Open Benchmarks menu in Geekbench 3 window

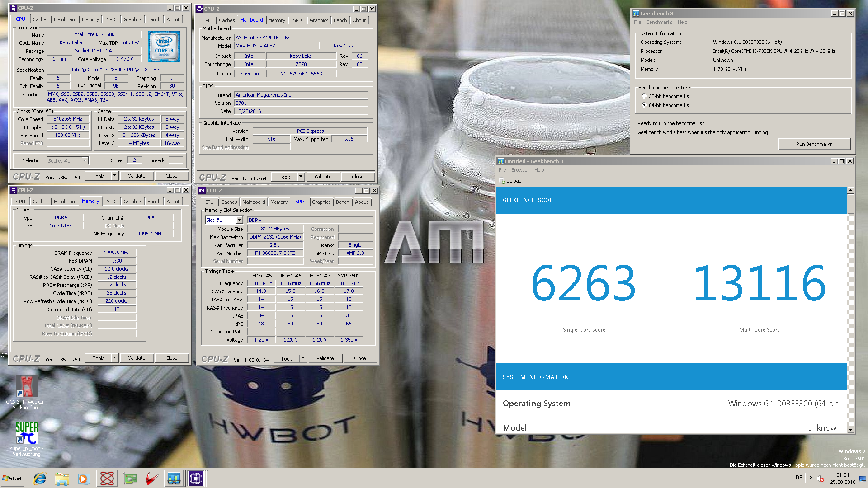click(659, 22)
